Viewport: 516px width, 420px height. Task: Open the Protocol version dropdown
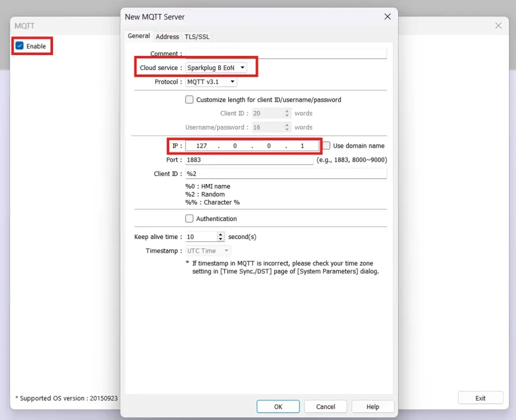232,82
